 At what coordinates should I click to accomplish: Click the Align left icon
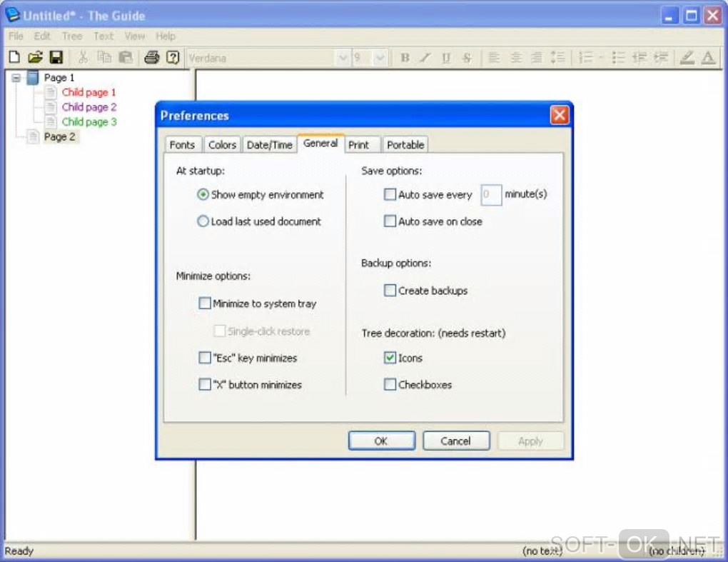tap(494, 58)
